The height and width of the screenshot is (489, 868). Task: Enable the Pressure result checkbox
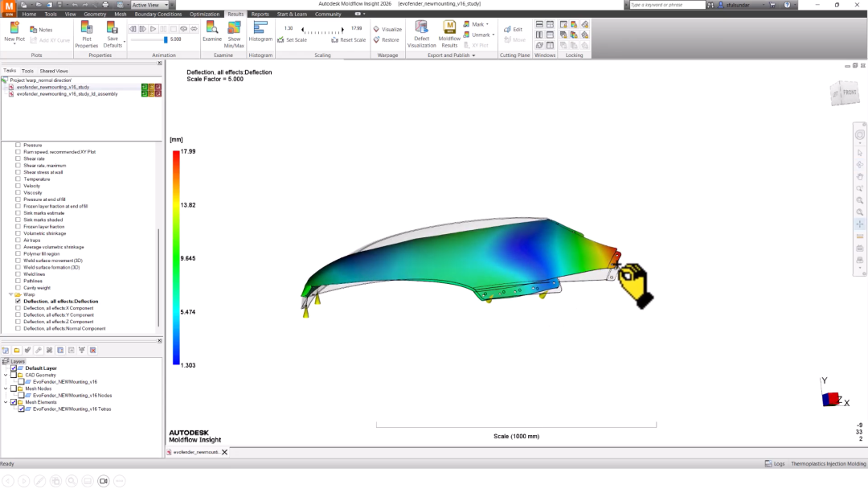pyautogui.click(x=18, y=145)
